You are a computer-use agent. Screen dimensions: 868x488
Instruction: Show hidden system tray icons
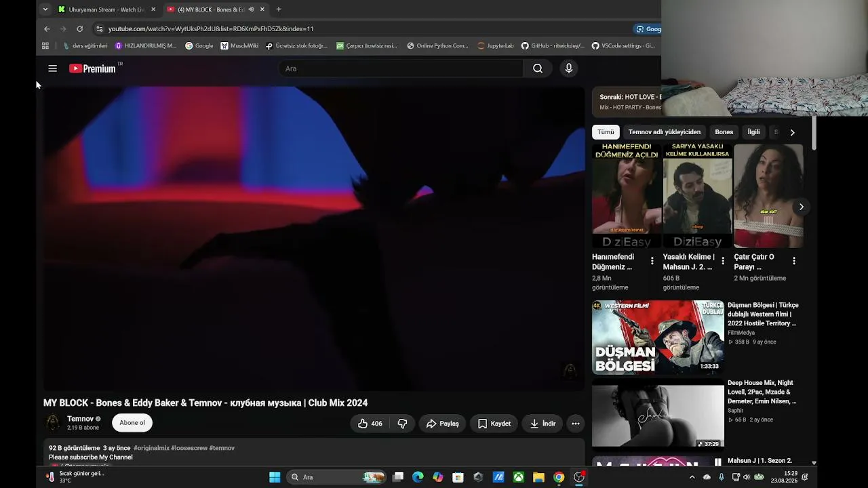(692, 477)
